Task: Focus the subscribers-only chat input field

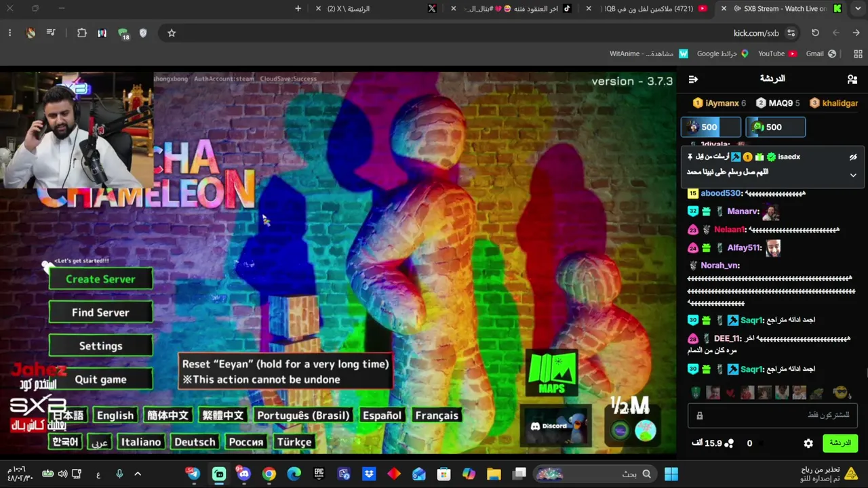Action: (772, 415)
